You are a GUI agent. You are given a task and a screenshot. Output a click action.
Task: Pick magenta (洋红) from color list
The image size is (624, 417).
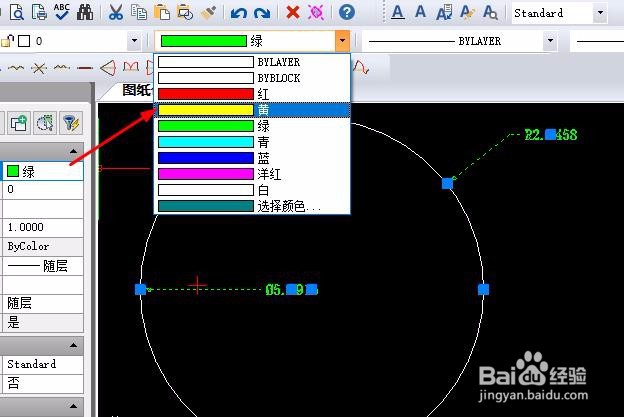pos(252,174)
